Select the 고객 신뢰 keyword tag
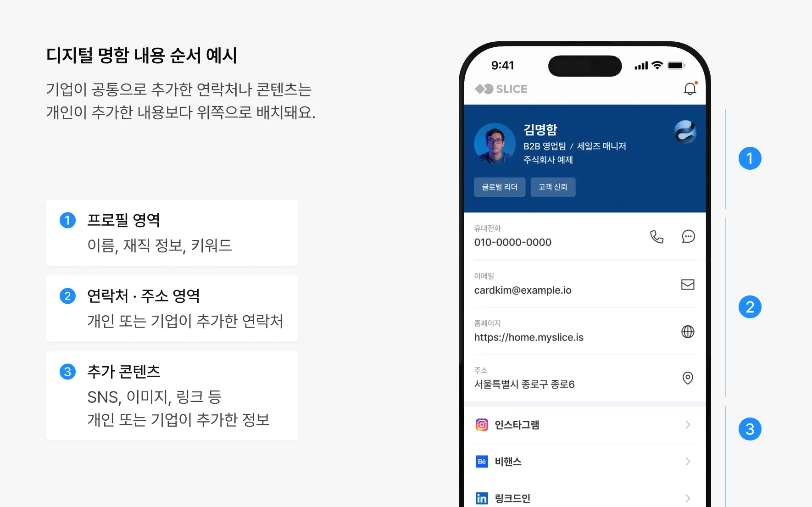 553,187
